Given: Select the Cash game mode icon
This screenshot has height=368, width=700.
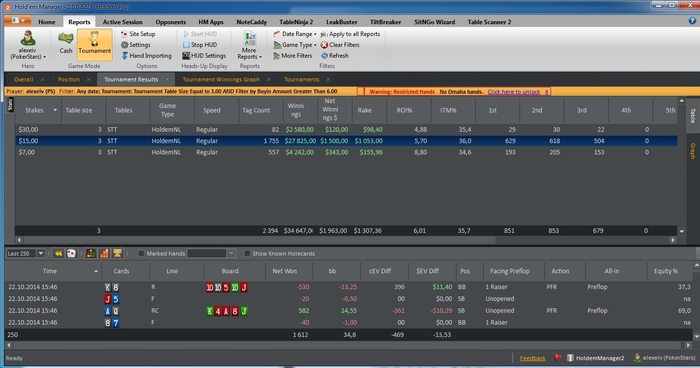Looking at the screenshot, I should pos(66,43).
